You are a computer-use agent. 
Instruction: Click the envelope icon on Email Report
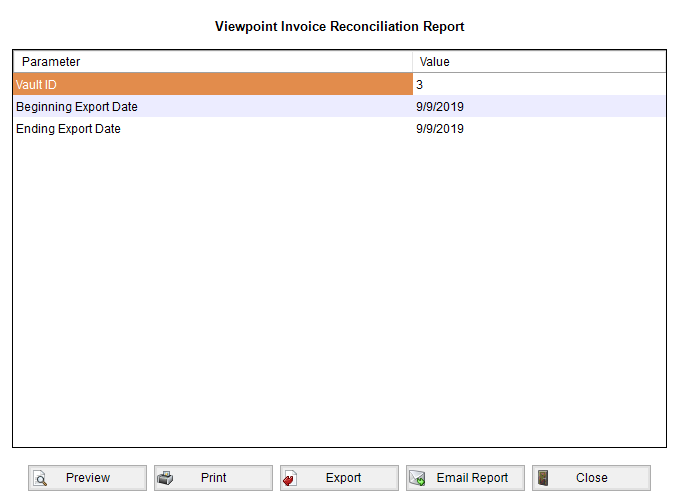coord(417,478)
